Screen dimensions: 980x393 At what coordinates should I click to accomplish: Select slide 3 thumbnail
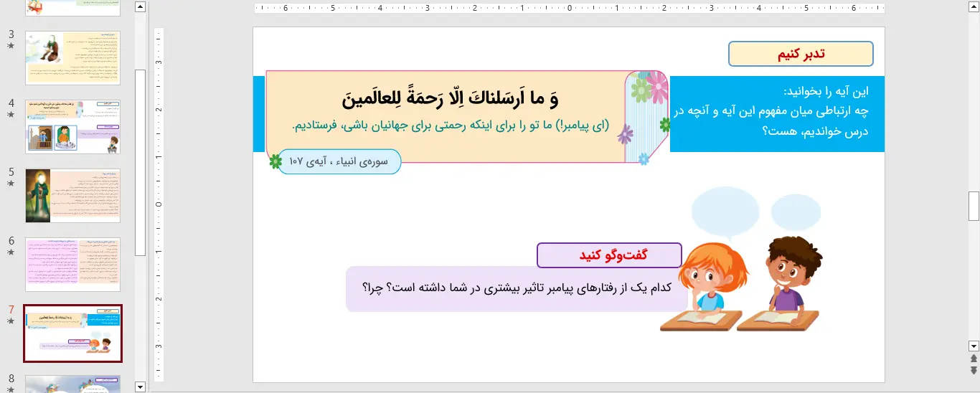(x=72, y=57)
